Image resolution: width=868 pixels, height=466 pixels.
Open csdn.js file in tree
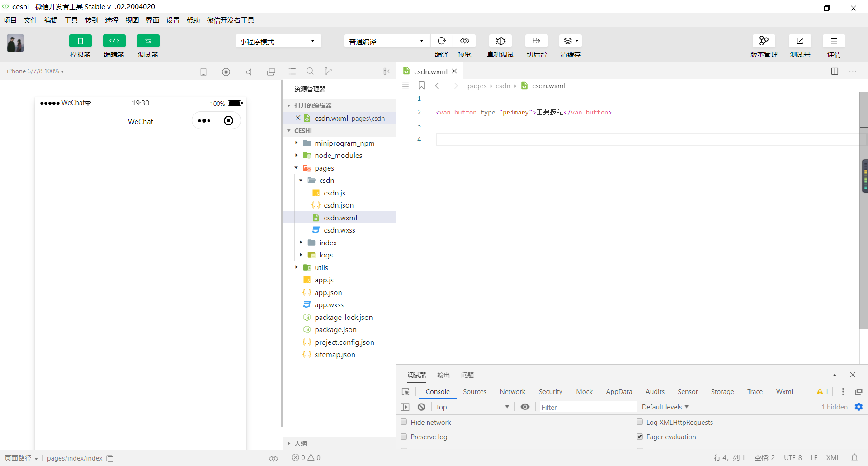(339, 193)
